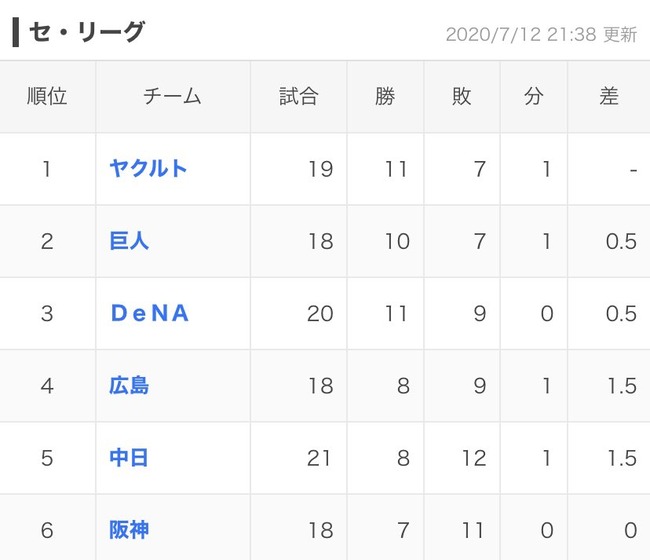This screenshot has width=650, height=560.
Task: Open the DeNA team link
Action: click(150, 313)
